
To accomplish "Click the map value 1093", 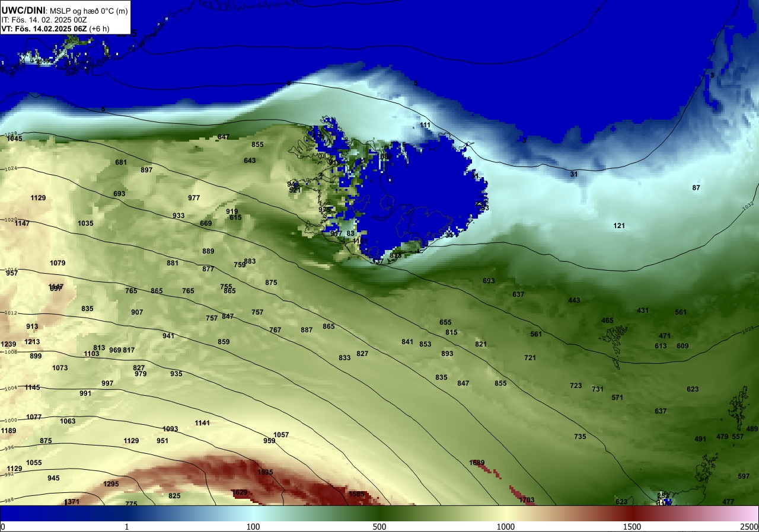I will pyautogui.click(x=170, y=429).
